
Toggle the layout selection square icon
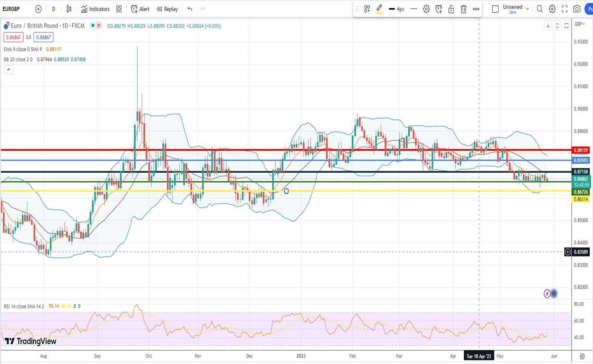pyautogui.click(x=495, y=9)
